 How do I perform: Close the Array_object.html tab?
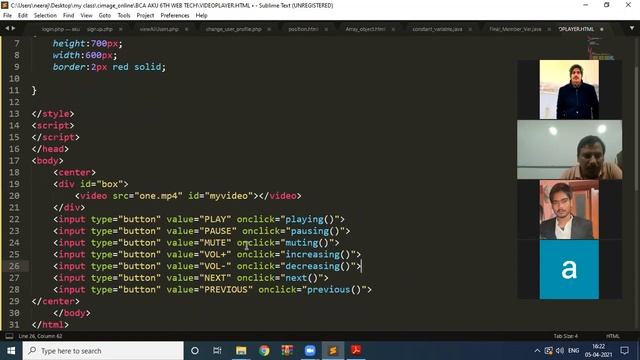[393, 29]
